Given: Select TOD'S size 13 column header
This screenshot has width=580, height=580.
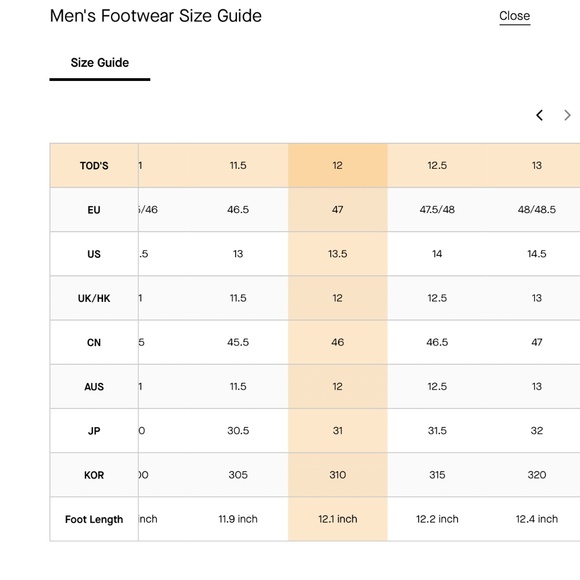Looking at the screenshot, I should coord(537,165).
